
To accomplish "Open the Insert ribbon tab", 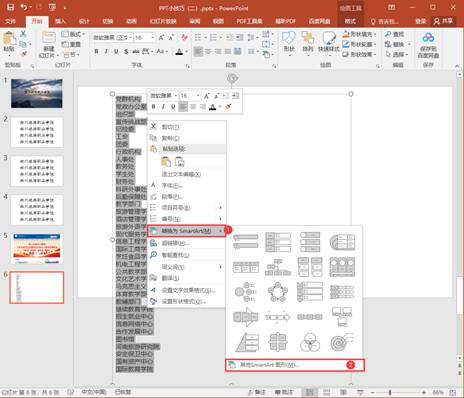I will coord(60,21).
